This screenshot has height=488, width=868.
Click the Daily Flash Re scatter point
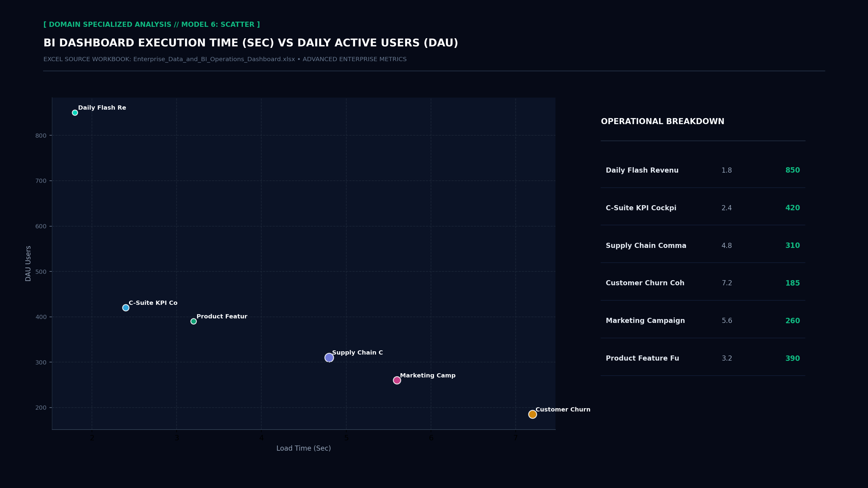click(75, 112)
